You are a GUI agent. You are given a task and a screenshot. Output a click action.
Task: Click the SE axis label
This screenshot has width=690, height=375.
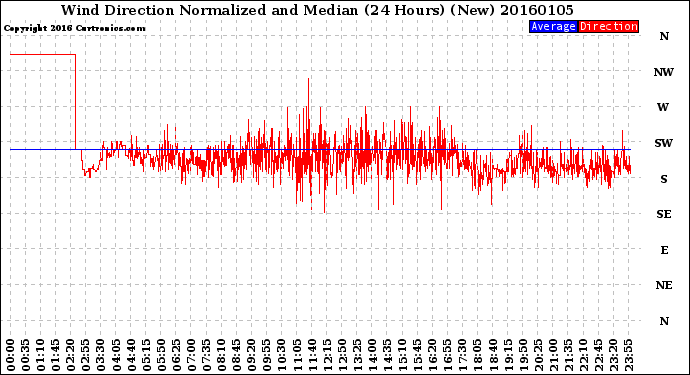664,214
